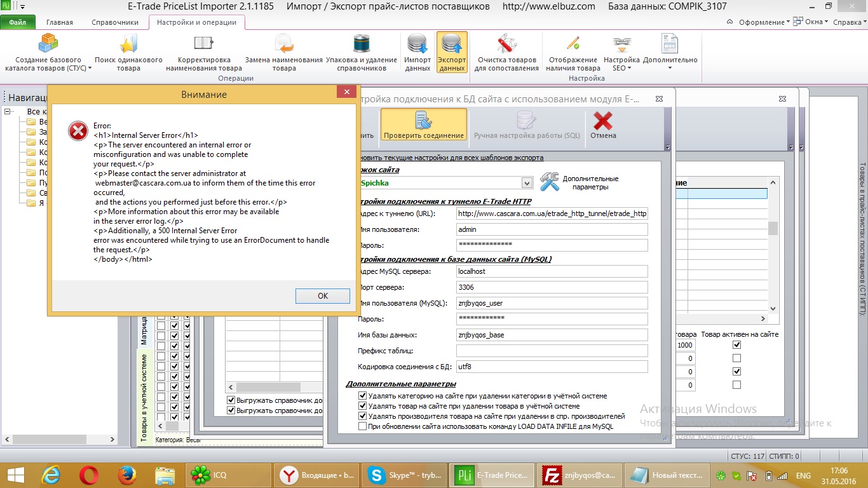The image size is (868, 488).
Task: Click the Имя пользователя field with admin
Action: [x=552, y=229]
